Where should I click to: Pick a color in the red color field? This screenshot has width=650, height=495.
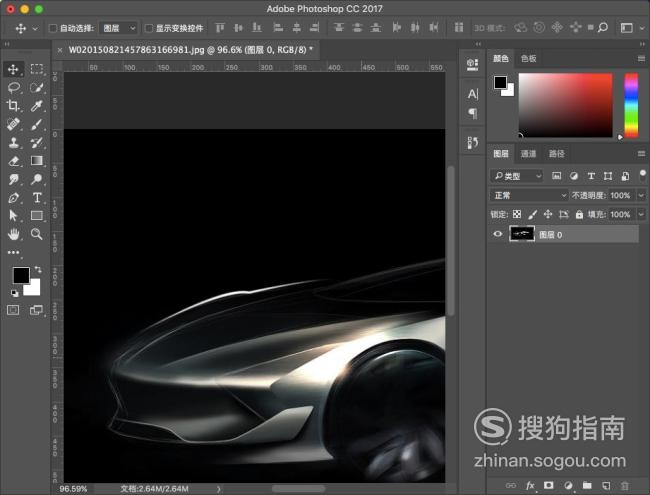pyautogui.click(x=565, y=105)
